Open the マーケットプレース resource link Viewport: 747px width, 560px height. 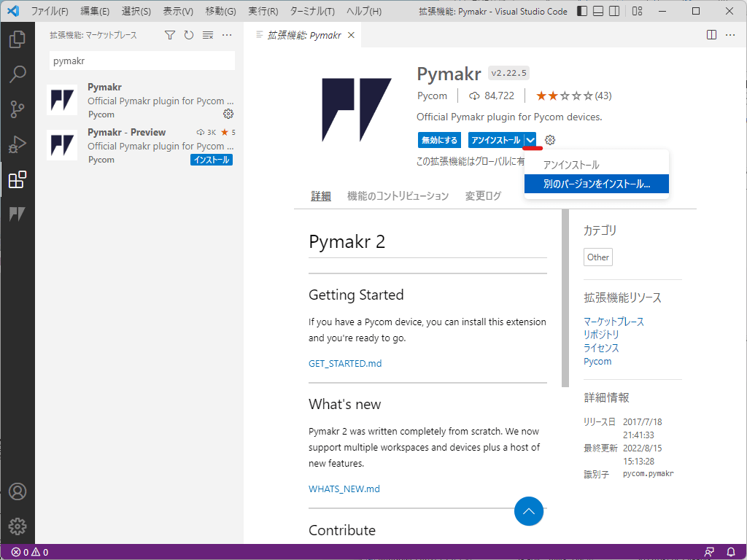(614, 322)
